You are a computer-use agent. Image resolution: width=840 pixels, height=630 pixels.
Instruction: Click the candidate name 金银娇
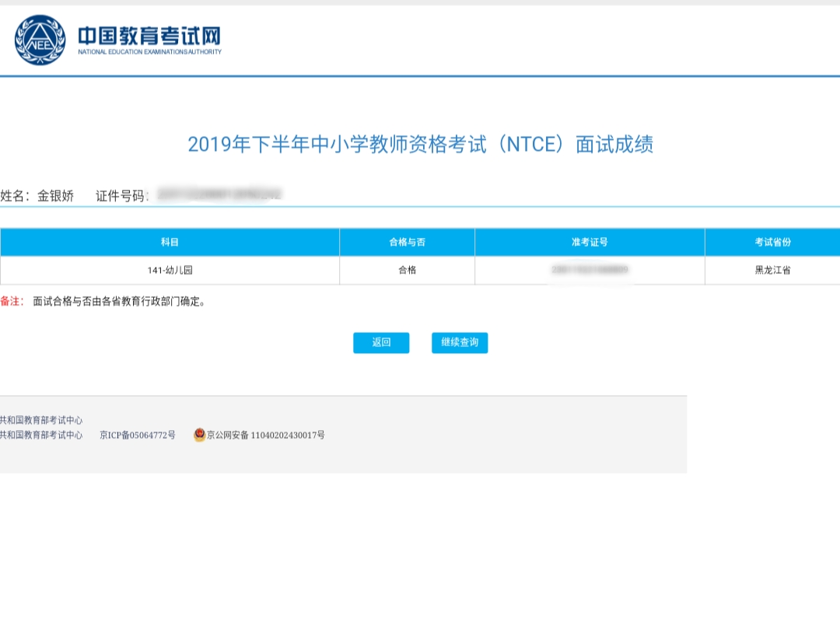[x=56, y=196]
